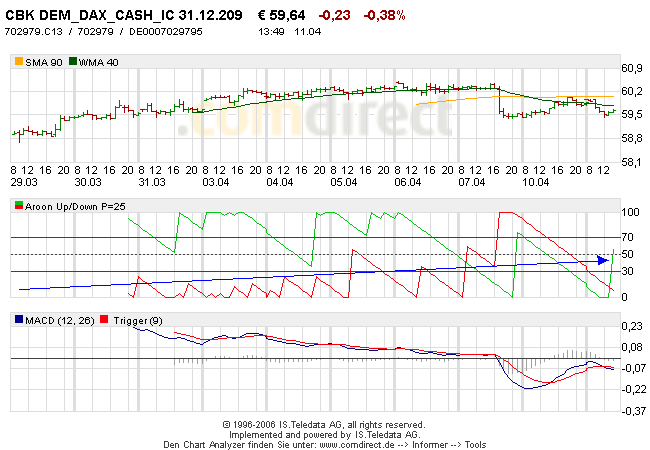Click the MACD axis value -0,37
Image resolution: width=650 pixels, height=450 pixels.
634,411
